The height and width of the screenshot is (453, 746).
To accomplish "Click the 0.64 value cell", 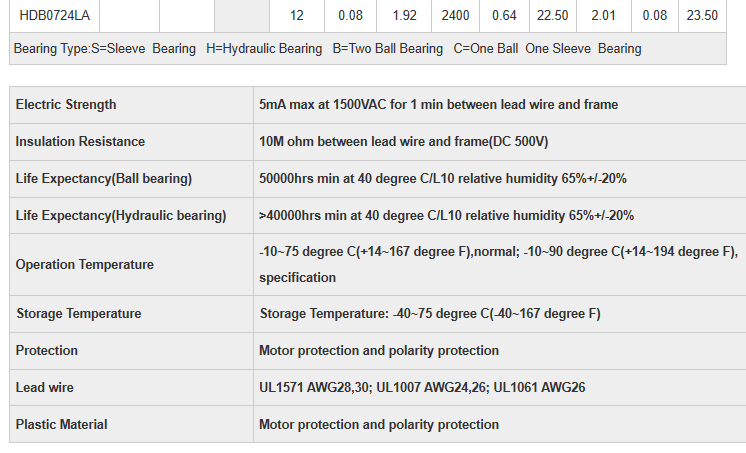I will pos(504,16).
